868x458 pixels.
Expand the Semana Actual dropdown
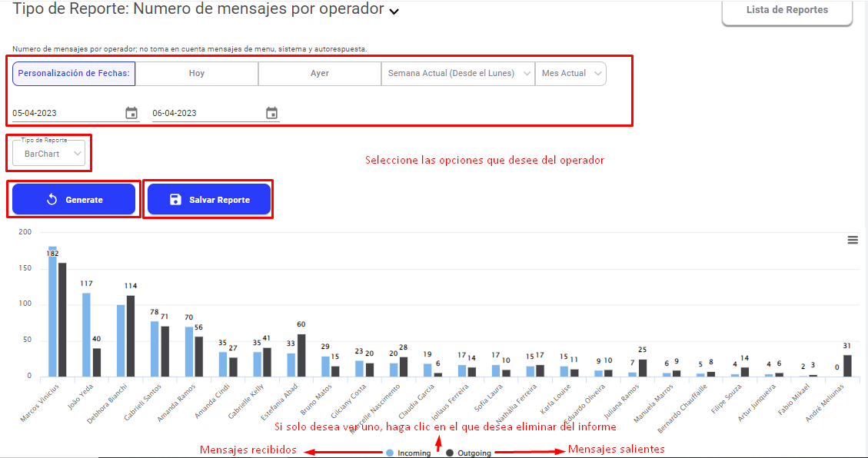458,74
